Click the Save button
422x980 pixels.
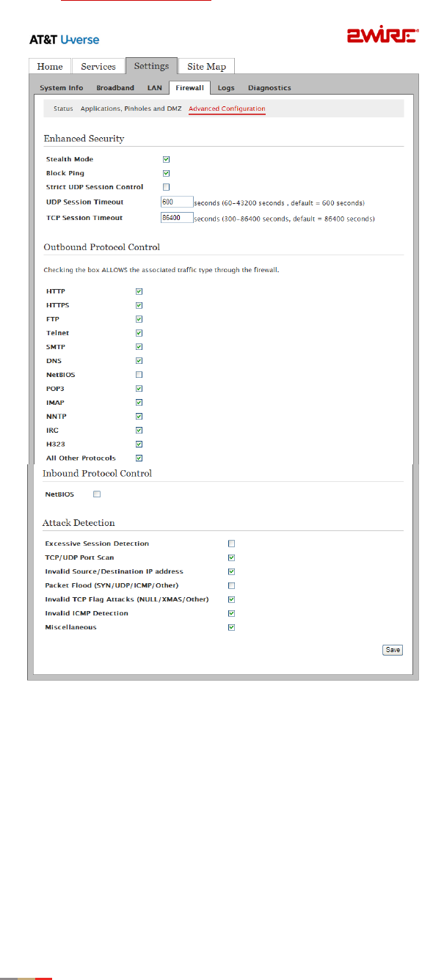393,650
